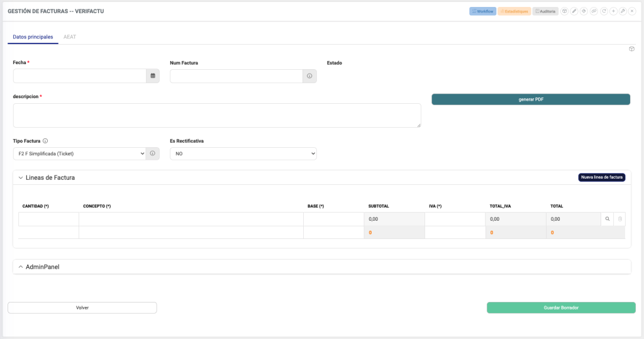The image size is (644, 339).
Task: Click the circular refresh icon in the header
Action: [604, 11]
